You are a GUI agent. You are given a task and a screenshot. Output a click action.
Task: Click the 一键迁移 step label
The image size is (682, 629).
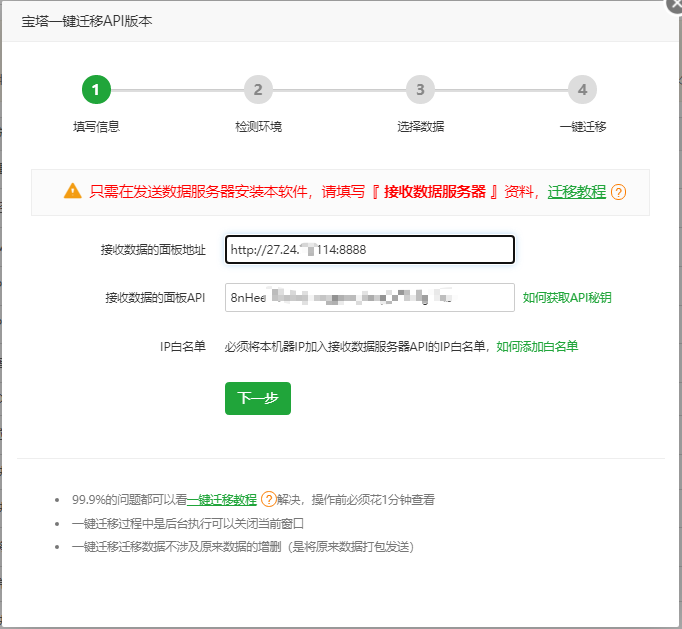pyautogui.click(x=582, y=127)
